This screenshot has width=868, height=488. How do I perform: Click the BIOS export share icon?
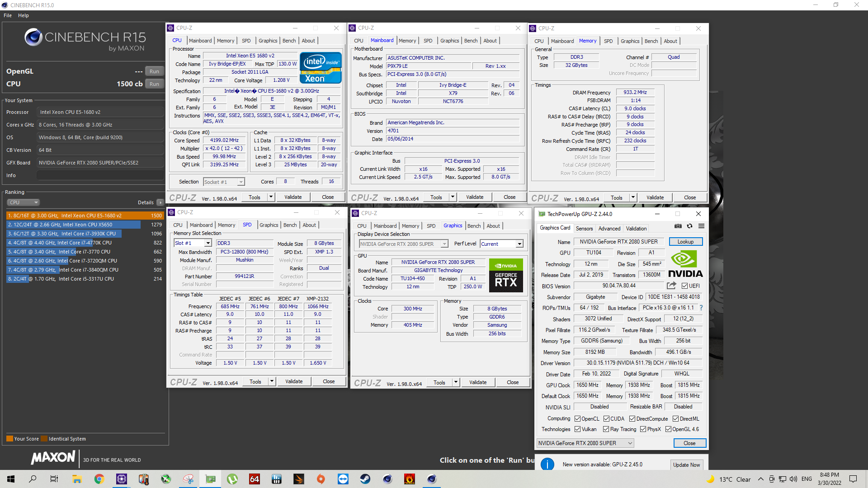[x=671, y=286]
